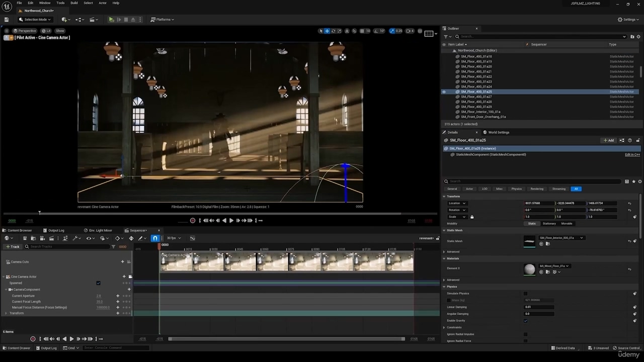Set Mobility to Movable
This screenshot has height=362, width=644.
(567, 224)
